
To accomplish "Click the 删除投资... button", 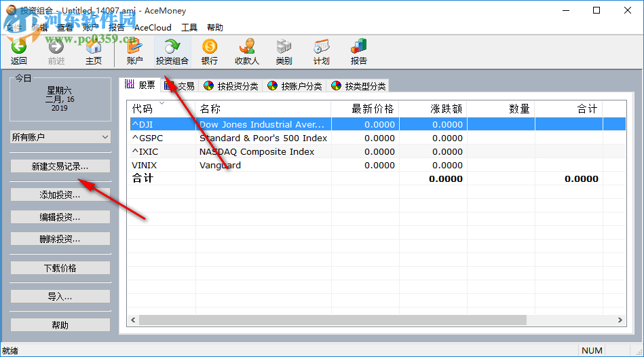I will pyautogui.click(x=60, y=239).
